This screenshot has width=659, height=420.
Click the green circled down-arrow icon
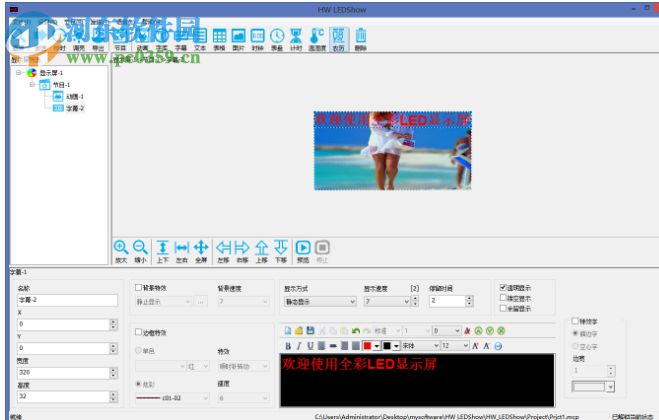[x=490, y=331]
